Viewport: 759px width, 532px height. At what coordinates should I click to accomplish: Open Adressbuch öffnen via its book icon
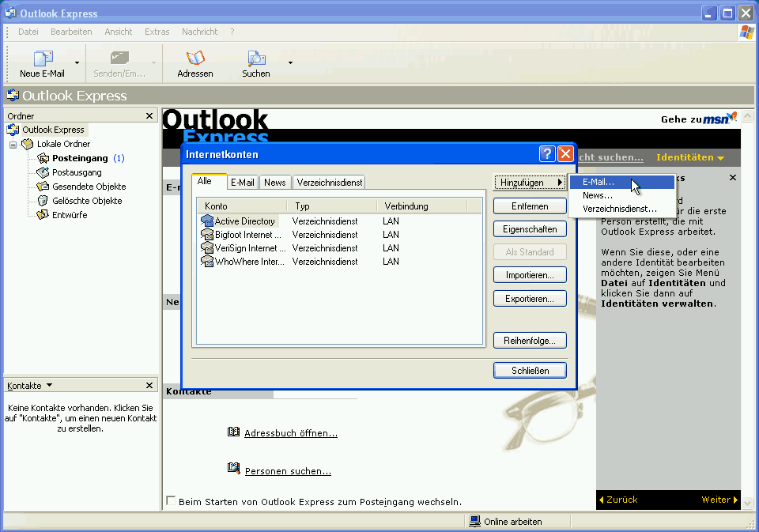pyautogui.click(x=234, y=432)
